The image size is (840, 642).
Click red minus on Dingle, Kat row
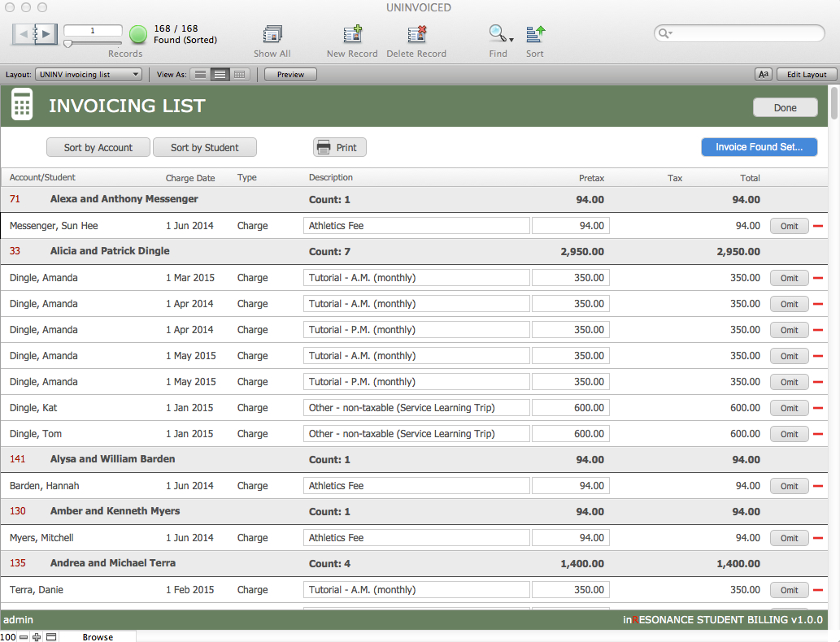pos(818,408)
